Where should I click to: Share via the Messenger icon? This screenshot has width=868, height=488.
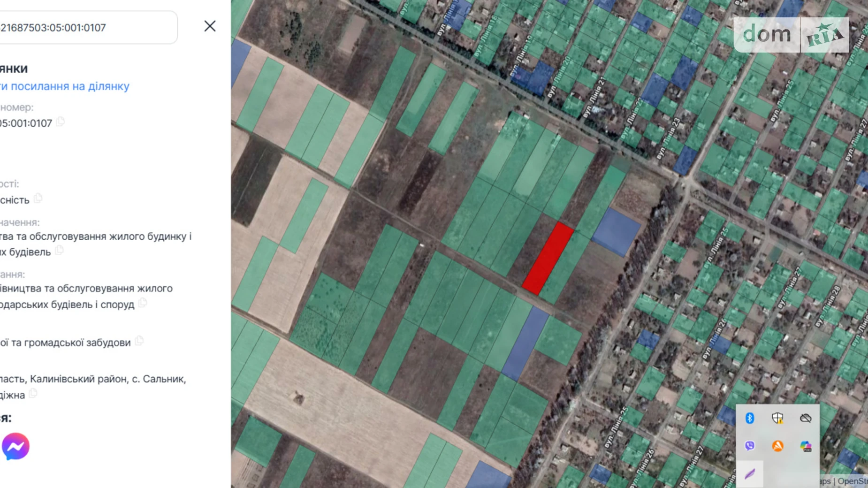click(x=15, y=446)
